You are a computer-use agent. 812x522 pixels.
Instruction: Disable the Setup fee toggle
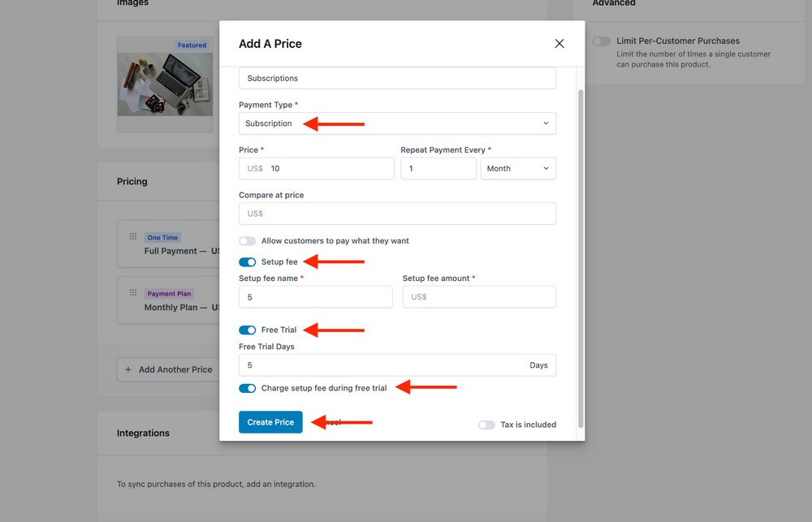(247, 261)
